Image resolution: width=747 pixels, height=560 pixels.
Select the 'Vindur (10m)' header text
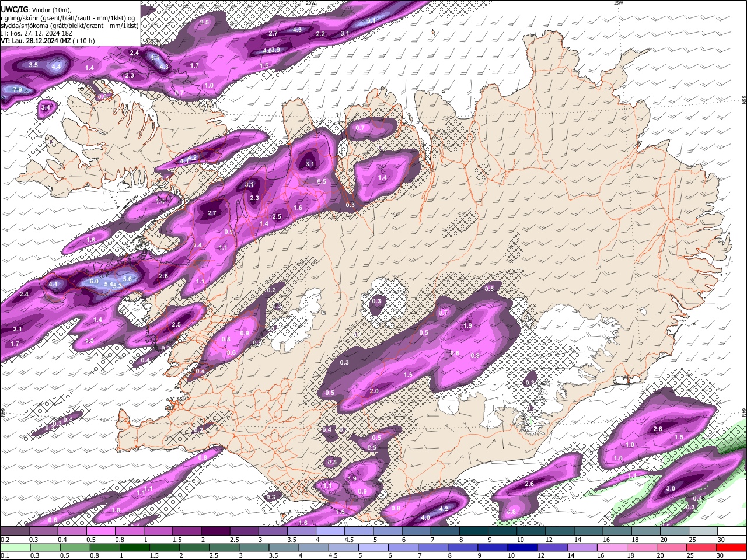click(50, 9)
